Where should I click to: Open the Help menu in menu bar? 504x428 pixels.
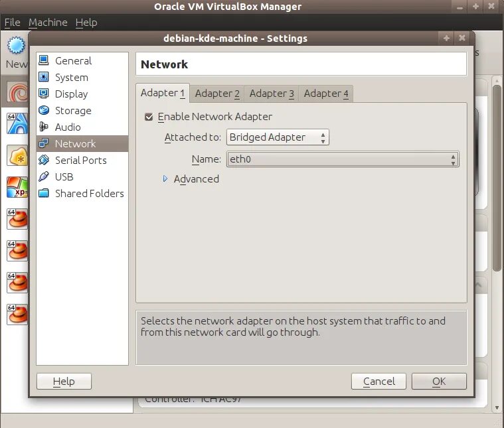click(86, 23)
